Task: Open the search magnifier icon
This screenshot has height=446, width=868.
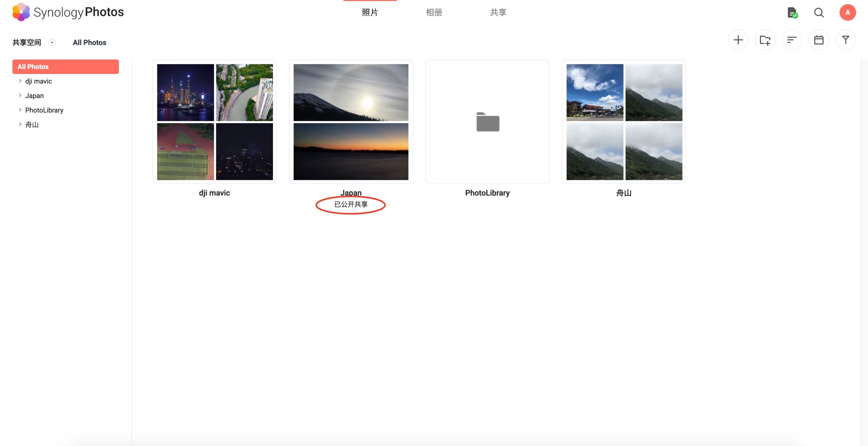Action: [x=819, y=13]
